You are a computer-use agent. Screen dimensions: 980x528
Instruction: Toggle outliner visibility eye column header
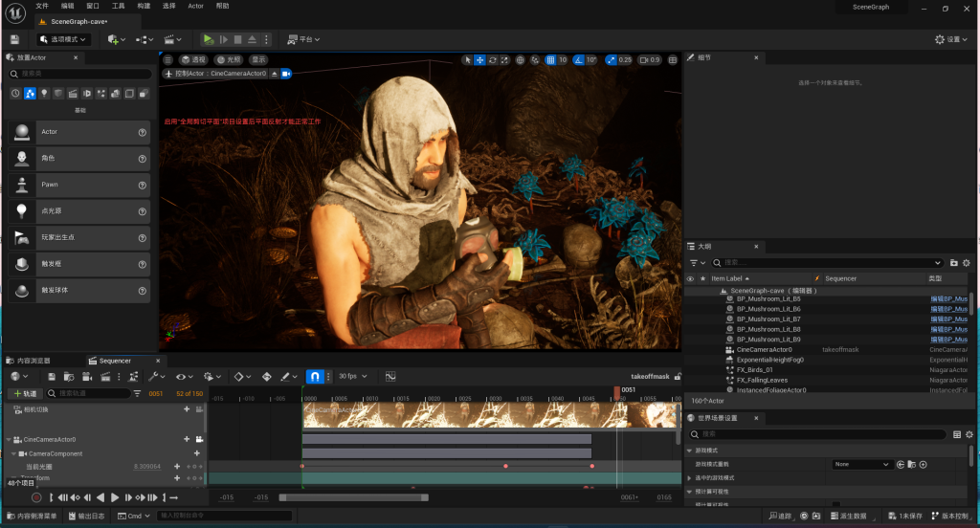pyautogui.click(x=690, y=278)
